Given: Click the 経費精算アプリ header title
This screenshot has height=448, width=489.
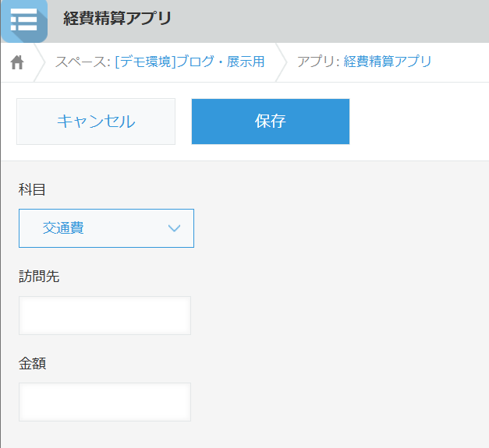Looking at the screenshot, I should [117, 19].
